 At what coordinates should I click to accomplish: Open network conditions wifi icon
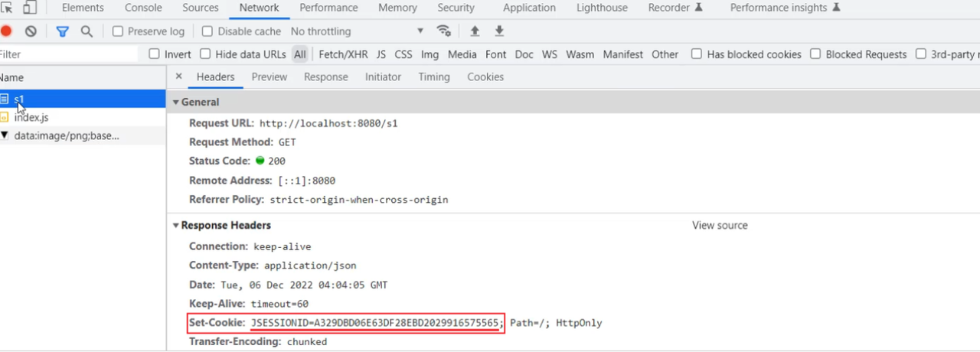(x=443, y=31)
